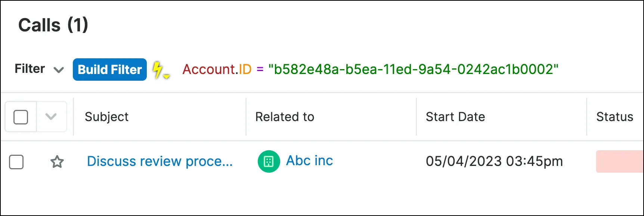Click the green account ID string value
Image resolution: width=644 pixels, height=216 pixels.
click(x=414, y=69)
